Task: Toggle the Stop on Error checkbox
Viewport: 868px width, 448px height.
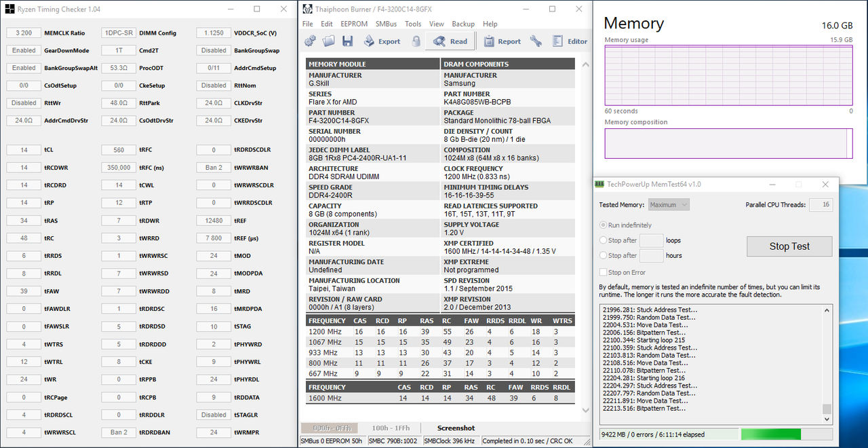Action: tap(604, 272)
